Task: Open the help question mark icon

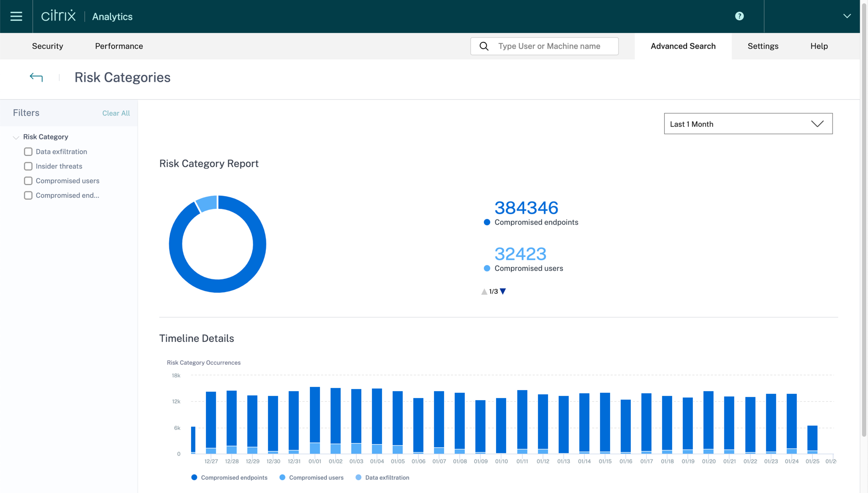Action: (739, 16)
